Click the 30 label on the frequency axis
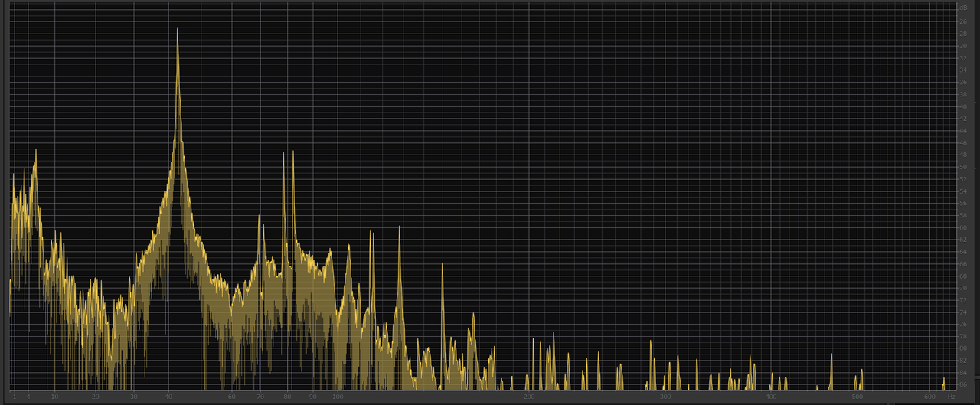Screen dimensions: 980x405 [134, 397]
